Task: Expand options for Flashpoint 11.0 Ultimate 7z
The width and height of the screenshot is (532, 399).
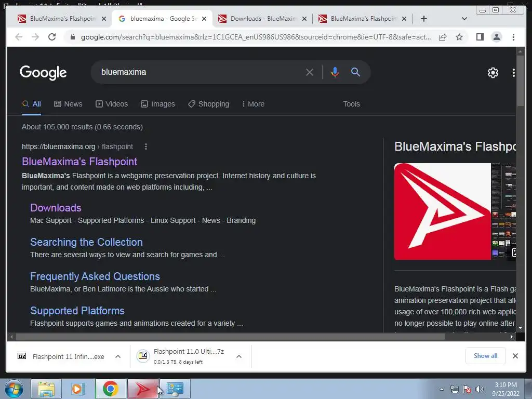Action: tap(239, 356)
